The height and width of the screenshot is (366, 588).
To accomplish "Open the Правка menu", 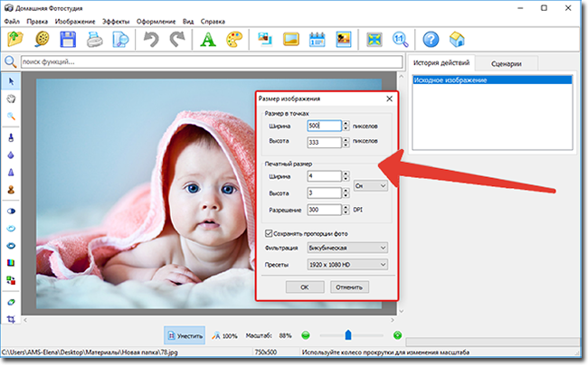I will pos(37,22).
